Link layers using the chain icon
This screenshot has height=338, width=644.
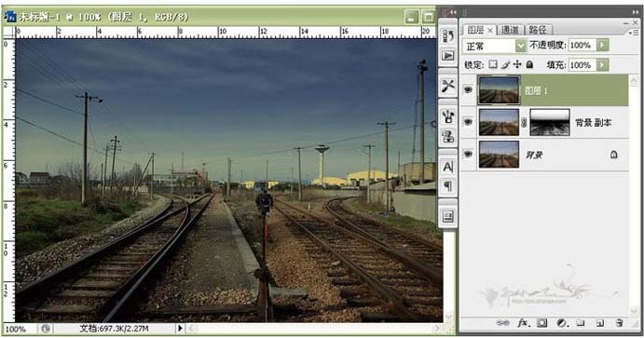point(503,323)
